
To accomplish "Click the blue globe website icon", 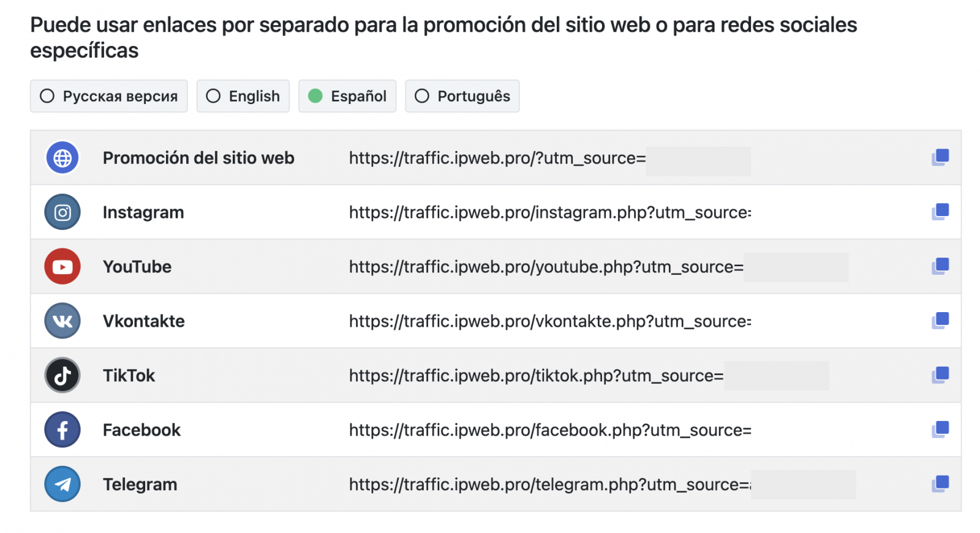I will (x=62, y=158).
